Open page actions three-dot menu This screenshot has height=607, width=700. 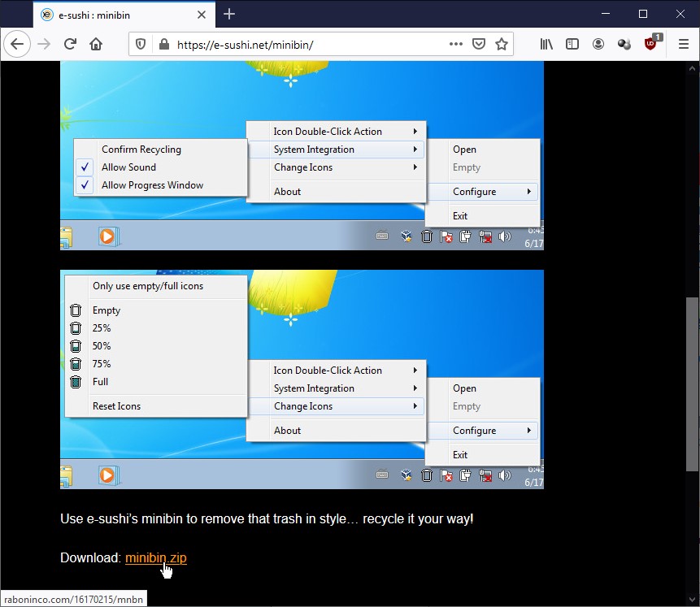tap(456, 44)
